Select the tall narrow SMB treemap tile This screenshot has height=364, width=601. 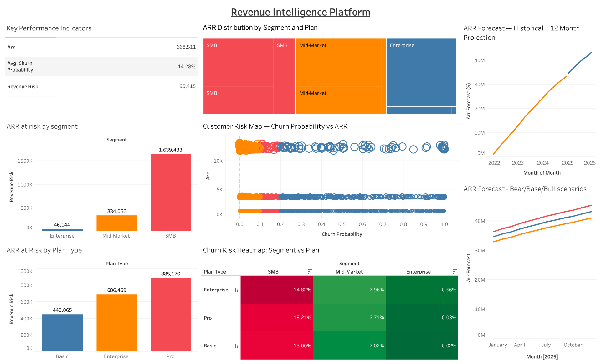point(285,76)
